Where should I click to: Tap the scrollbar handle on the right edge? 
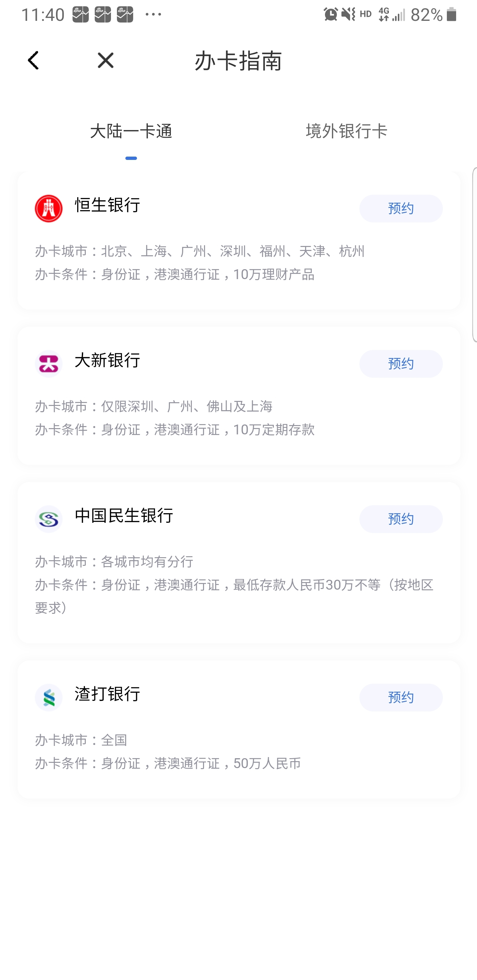tap(475, 255)
